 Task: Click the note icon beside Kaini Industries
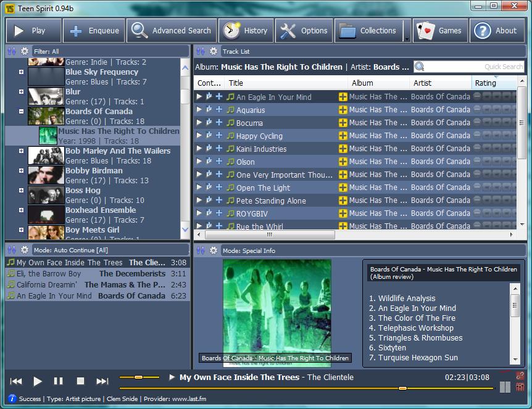pos(230,149)
